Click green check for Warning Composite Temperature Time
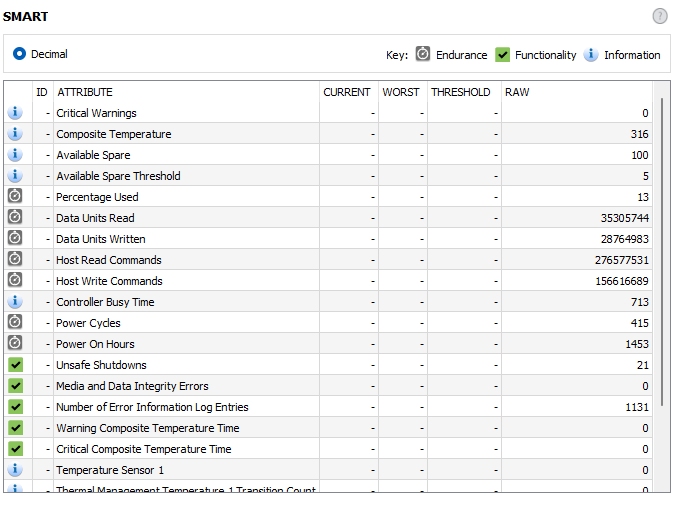The image size is (680, 526). (16, 428)
